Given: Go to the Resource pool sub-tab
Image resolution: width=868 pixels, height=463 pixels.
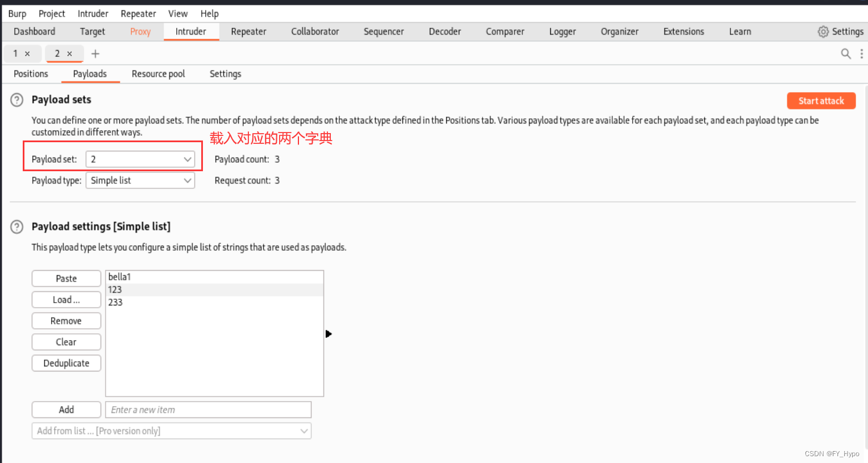Looking at the screenshot, I should pos(158,74).
